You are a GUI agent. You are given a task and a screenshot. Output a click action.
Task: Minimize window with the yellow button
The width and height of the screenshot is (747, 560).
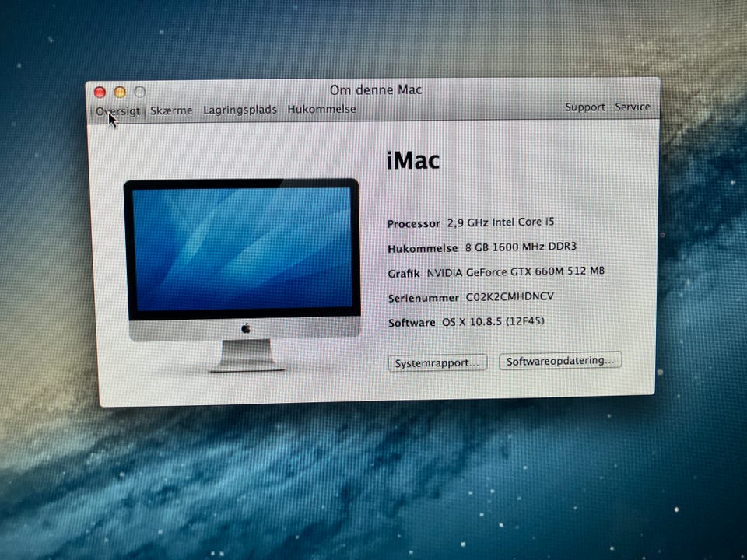(x=120, y=92)
